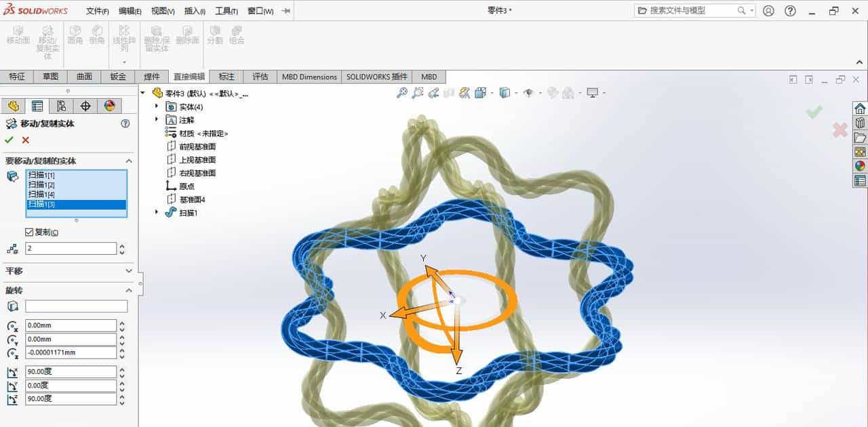
Task: Open the 插入 menu
Action: click(195, 11)
